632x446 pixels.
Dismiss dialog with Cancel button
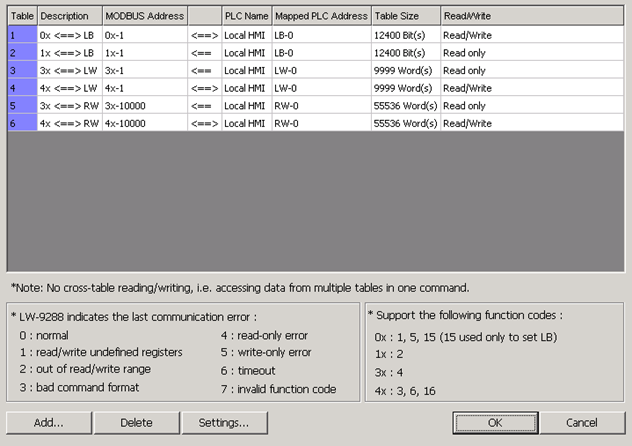[x=582, y=423]
